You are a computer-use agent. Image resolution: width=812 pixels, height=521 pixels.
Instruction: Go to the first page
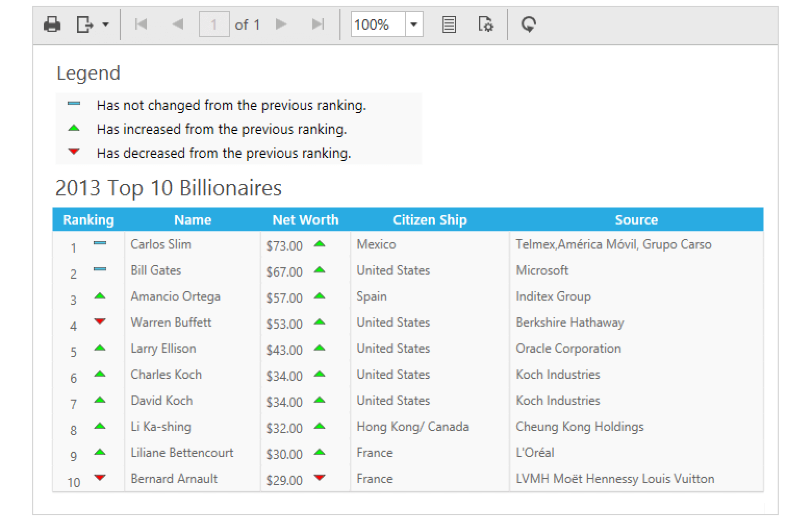(141, 24)
